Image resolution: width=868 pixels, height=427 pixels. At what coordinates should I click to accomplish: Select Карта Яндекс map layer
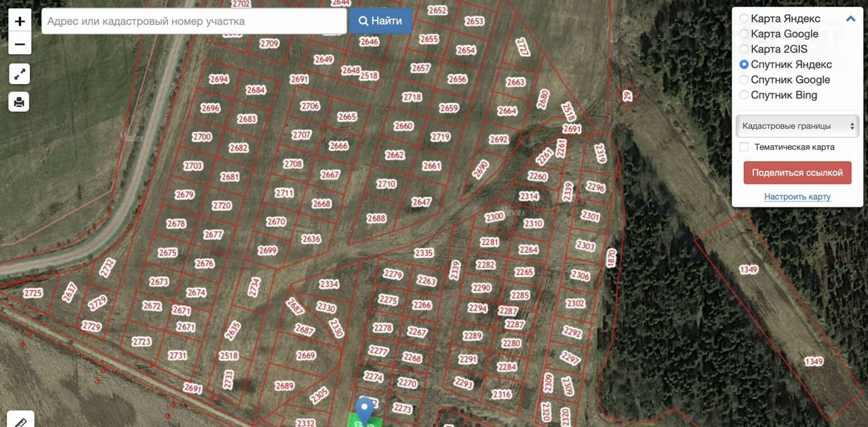click(745, 19)
